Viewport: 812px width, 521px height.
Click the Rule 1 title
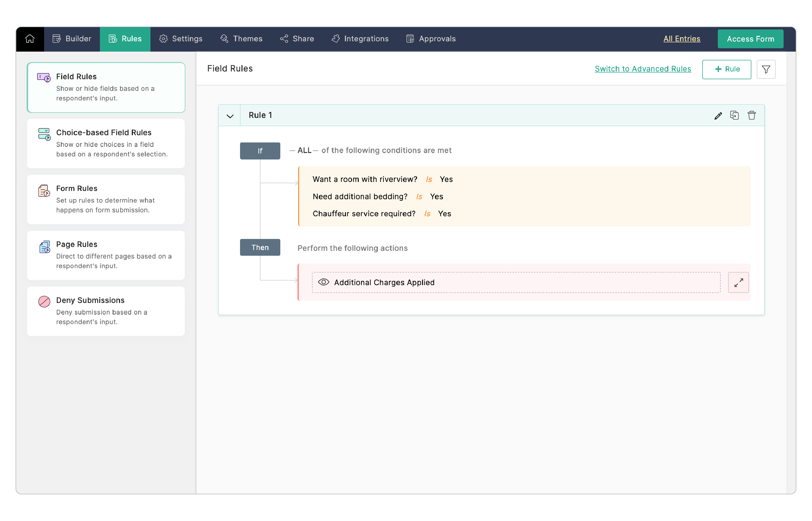(260, 115)
